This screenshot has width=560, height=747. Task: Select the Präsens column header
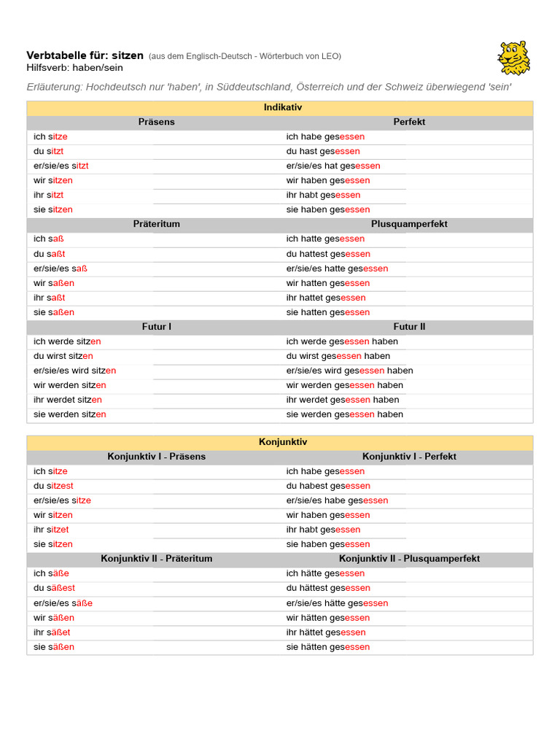pos(156,122)
